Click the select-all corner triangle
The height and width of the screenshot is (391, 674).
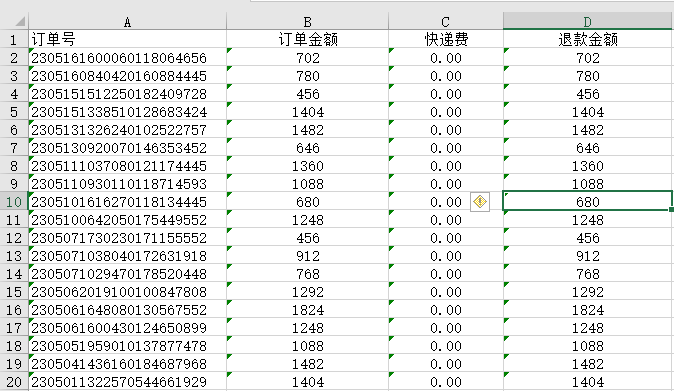click(x=20, y=21)
